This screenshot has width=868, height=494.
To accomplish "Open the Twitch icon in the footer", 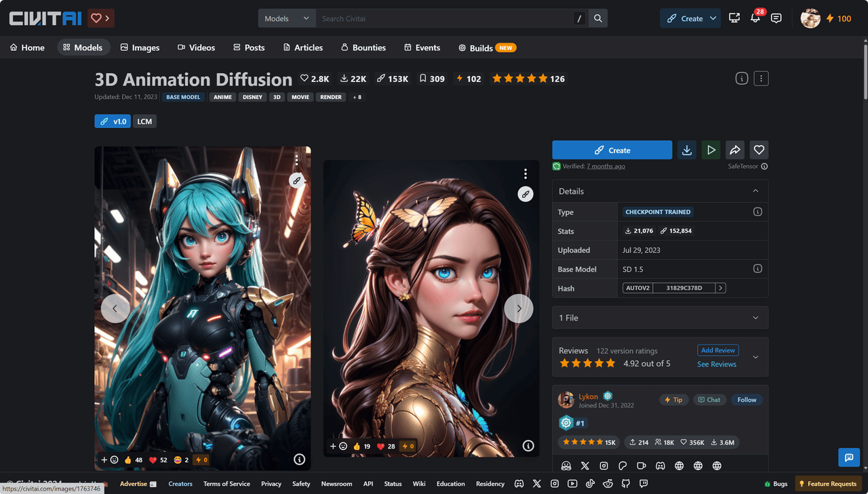I will [644, 484].
